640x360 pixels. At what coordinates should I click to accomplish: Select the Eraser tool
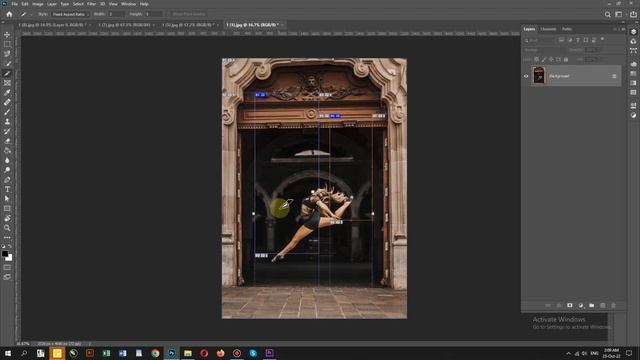point(7,141)
